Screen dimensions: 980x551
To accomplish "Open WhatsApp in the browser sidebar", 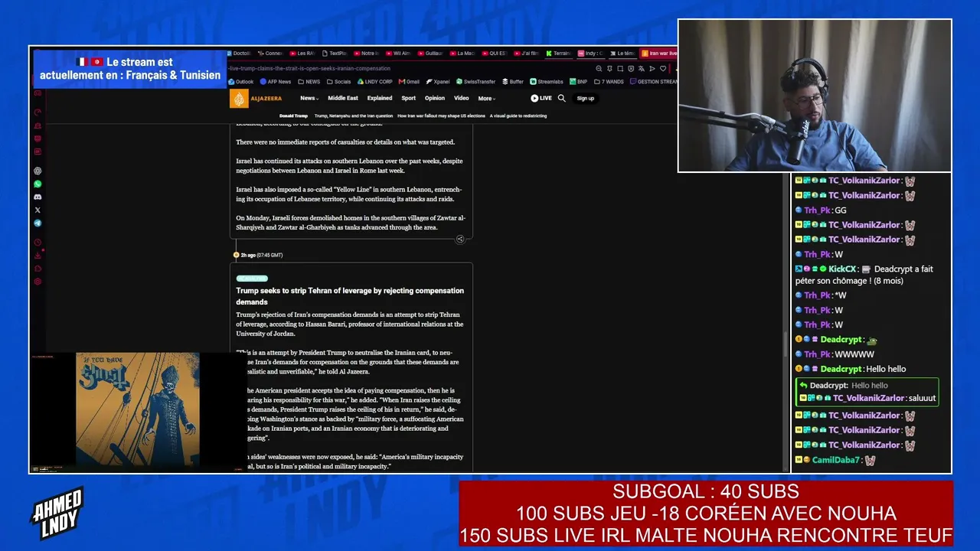I will [38, 184].
